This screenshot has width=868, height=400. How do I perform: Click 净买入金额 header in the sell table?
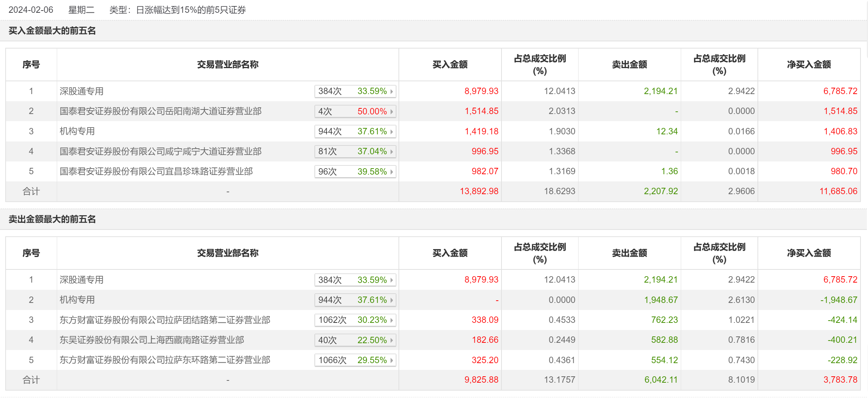(809, 253)
